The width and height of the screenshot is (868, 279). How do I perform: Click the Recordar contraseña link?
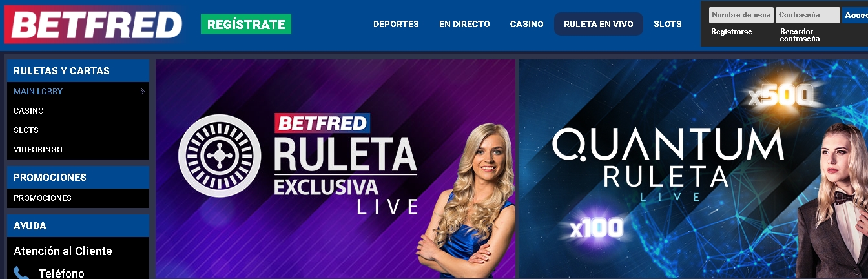[x=800, y=35]
